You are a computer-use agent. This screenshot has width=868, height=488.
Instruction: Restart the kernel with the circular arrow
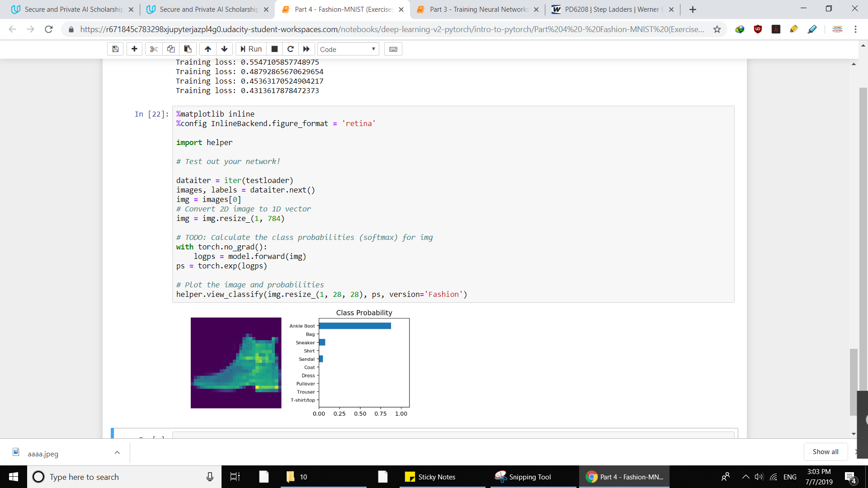point(290,49)
